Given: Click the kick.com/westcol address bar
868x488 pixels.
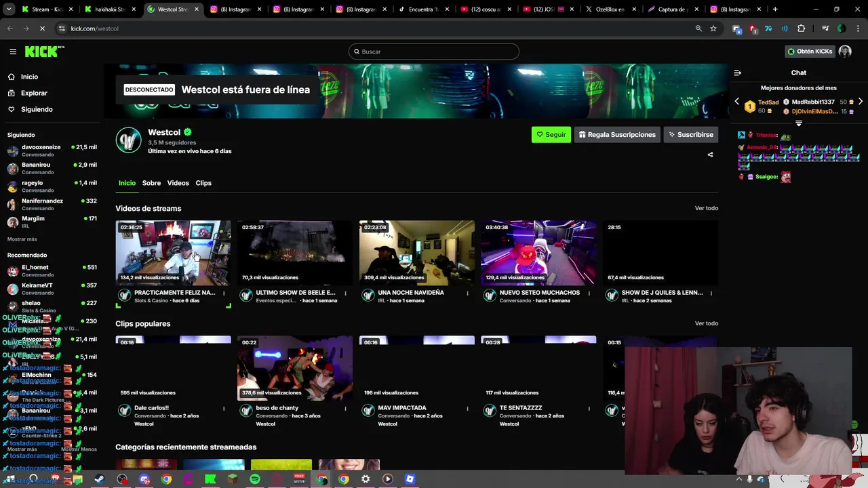Looking at the screenshot, I should pos(373,28).
